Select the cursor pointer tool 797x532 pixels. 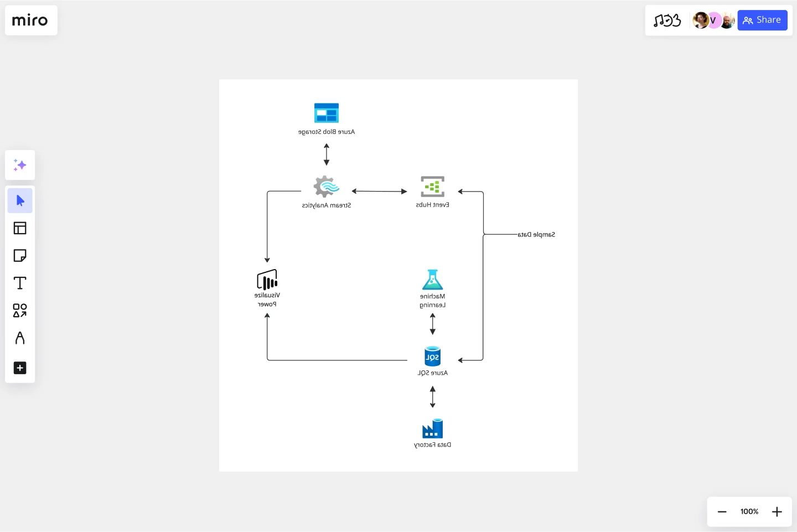(x=20, y=200)
